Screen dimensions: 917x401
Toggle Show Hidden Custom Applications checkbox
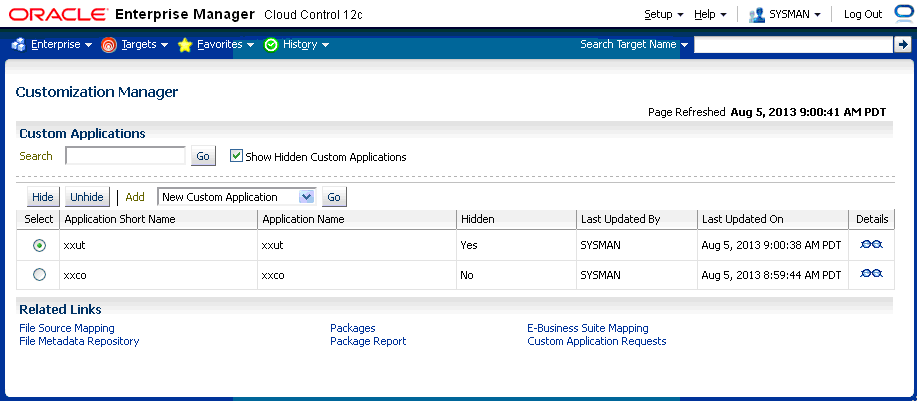(x=236, y=156)
